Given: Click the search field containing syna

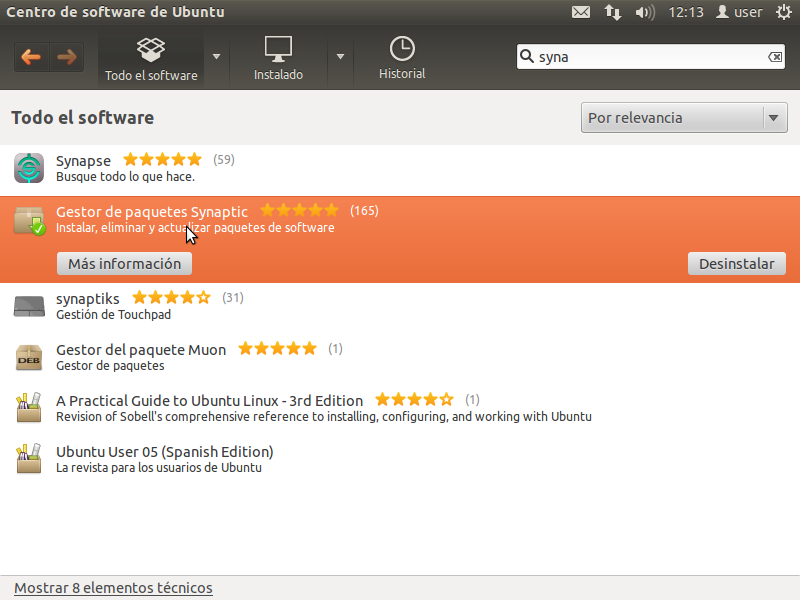Looking at the screenshot, I should (x=651, y=57).
